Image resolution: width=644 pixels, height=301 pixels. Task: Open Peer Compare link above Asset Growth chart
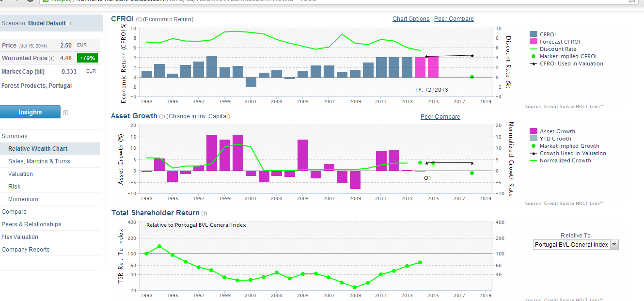click(x=440, y=117)
